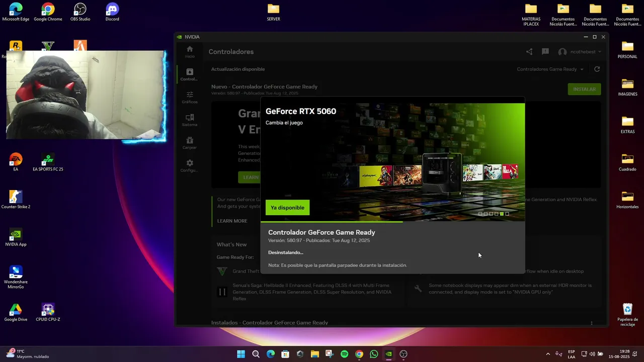Open taskbar search
This screenshot has width=644, height=362.
[x=256, y=354]
